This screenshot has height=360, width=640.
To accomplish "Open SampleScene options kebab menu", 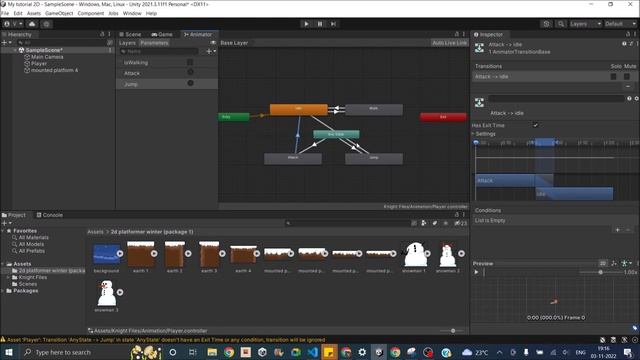I will [x=110, y=50].
